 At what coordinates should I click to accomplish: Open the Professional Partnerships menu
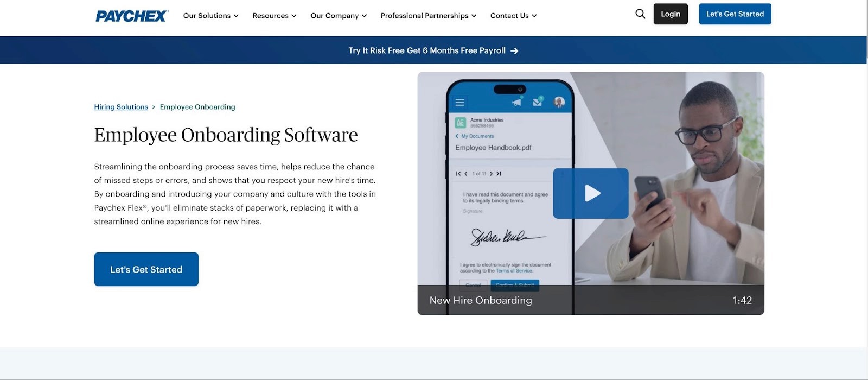pos(429,16)
